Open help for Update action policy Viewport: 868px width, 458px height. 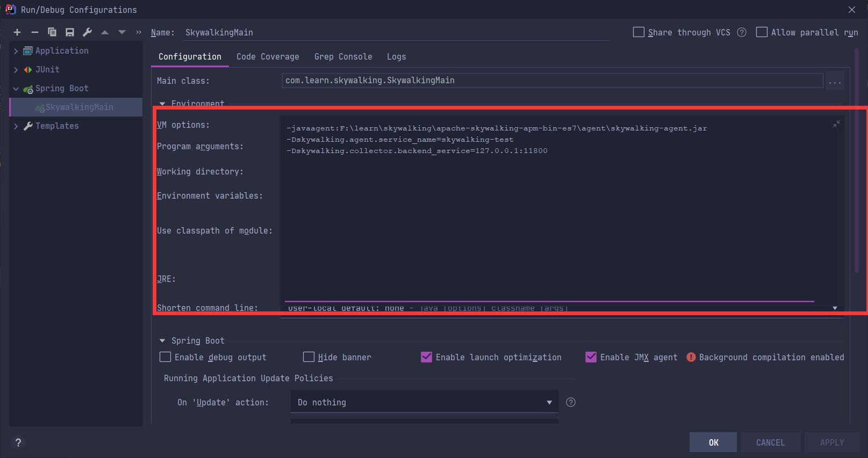click(x=571, y=402)
